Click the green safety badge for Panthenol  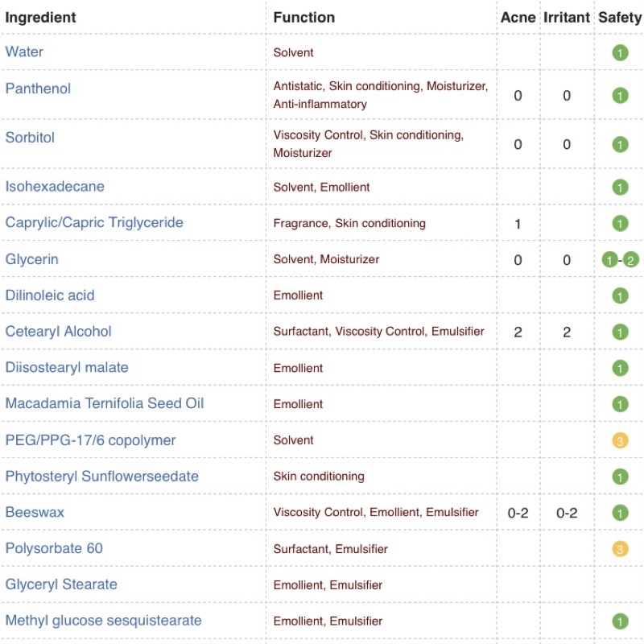tap(619, 96)
